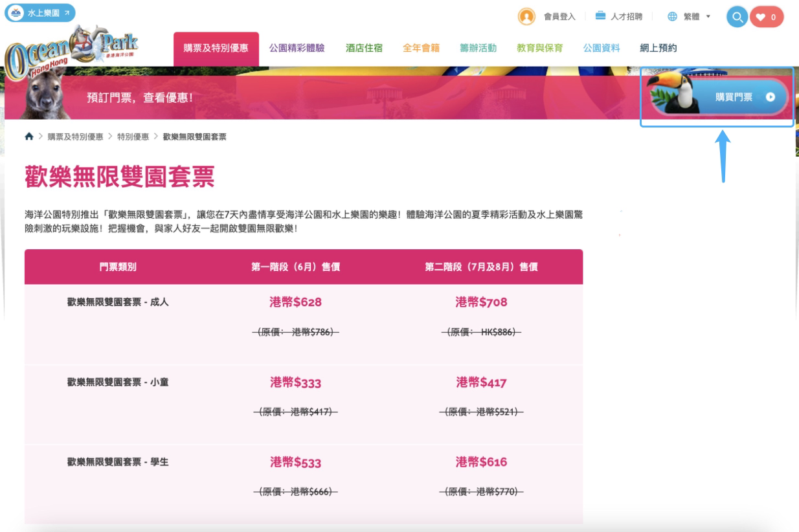Screen dimensions: 799x532
Task: Select the 購票及特別優惠 tab
Action: point(216,49)
